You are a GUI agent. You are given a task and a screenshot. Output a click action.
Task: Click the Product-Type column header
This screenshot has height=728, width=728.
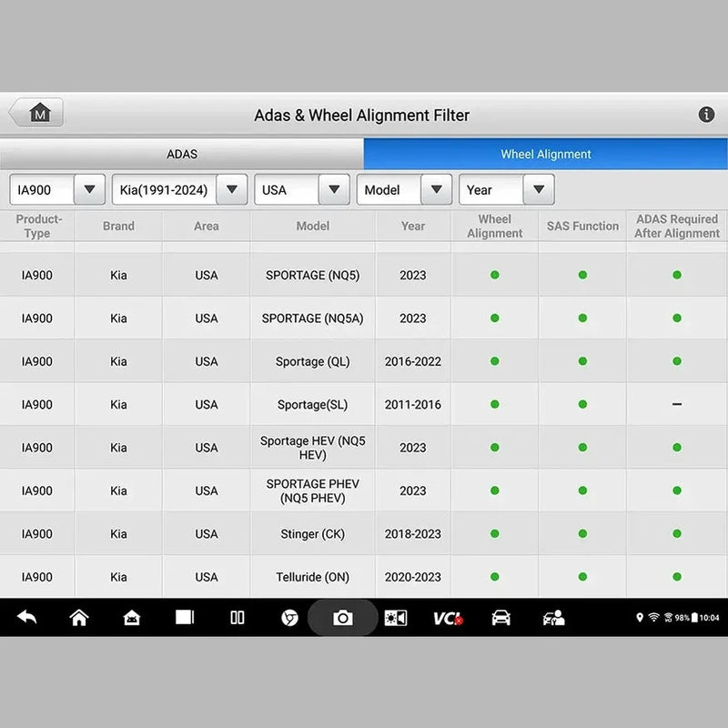pos(37,226)
